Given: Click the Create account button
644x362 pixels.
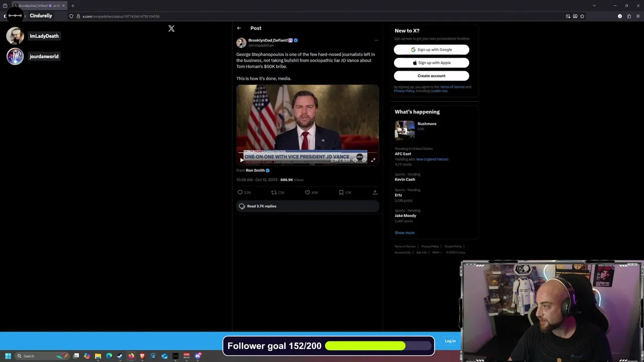Looking at the screenshot, I should pyautogui.click(x=431, y=76).
